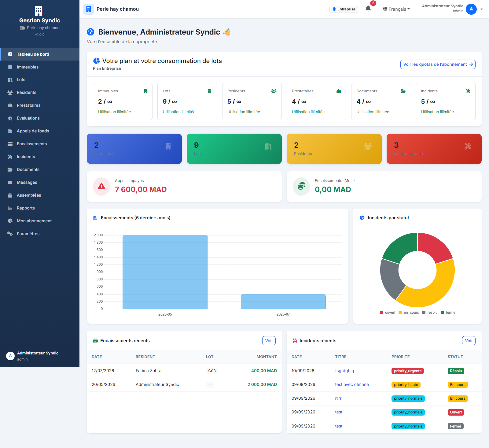This screenshot has width=489, height=448.
Task: Click the Assemblées calendar icon in sidebar
Action: [10, 195]
